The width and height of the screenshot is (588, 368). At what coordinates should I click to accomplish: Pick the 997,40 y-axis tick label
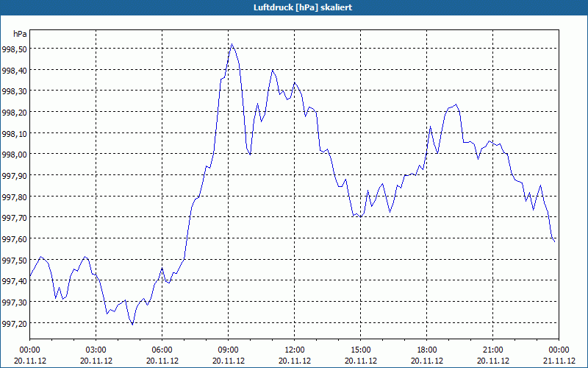click(13, 281)
